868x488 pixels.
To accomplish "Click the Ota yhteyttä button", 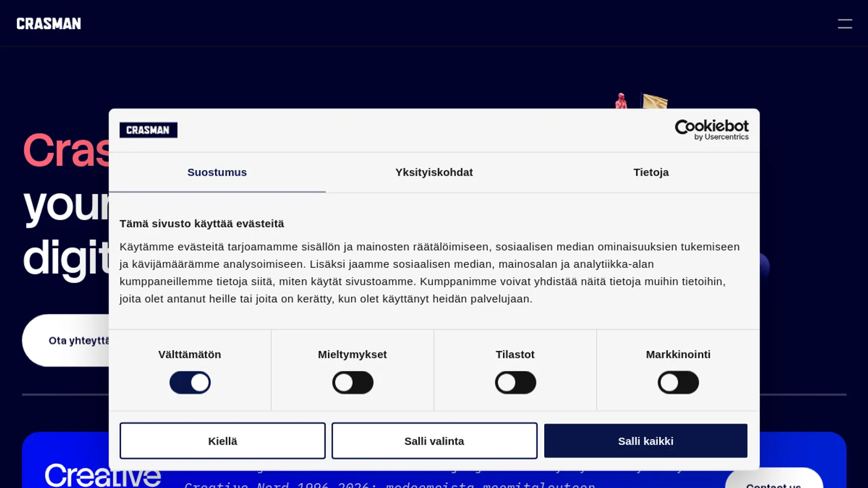I will [x=67, y=341].
